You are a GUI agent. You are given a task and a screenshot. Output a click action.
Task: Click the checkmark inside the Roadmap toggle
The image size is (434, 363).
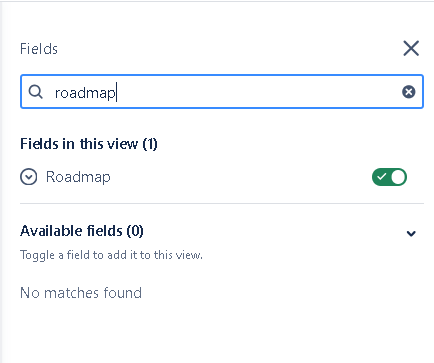[381, 177]
